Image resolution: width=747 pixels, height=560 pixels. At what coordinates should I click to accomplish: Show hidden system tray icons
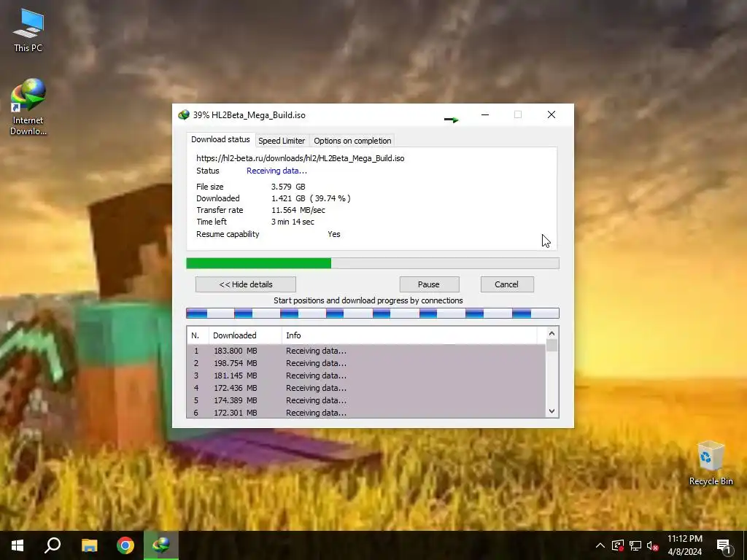point(600,545)
